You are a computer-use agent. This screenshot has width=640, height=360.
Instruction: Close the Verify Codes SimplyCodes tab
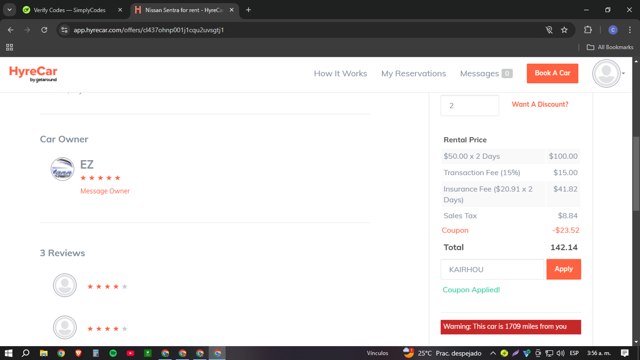(120, 10)
